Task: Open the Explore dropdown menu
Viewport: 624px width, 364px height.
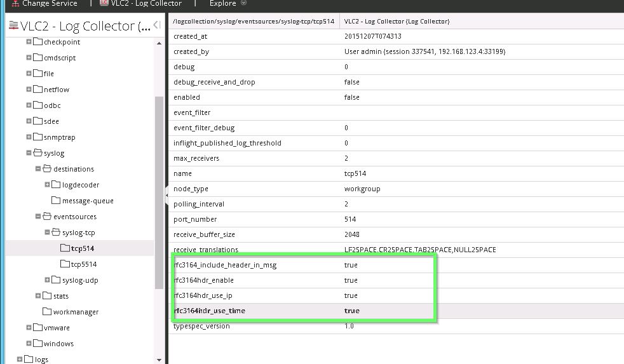Action: coord(227,4)
